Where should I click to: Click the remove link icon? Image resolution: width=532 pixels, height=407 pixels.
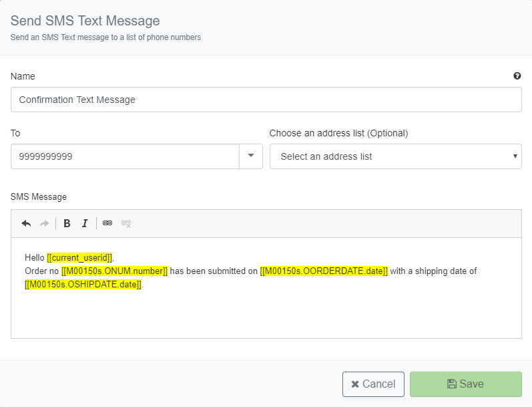point(126,223)
